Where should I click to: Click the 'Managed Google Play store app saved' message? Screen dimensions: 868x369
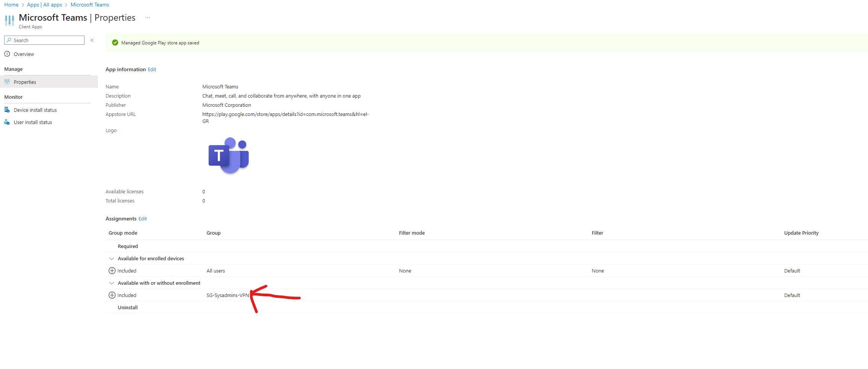pyautogui.click(x=160, y=43)
